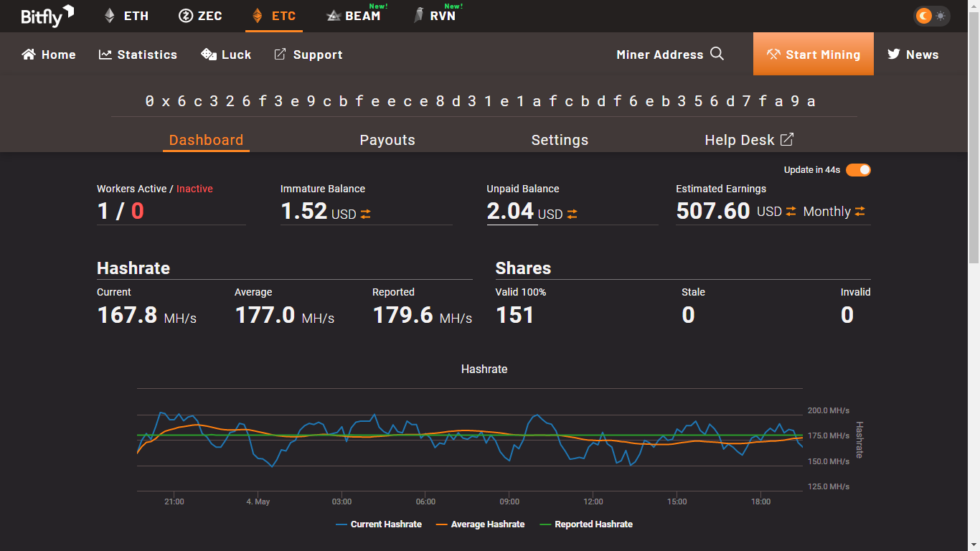This screenshot has width=980, height=551.
Task: Click the RVN raven icon
Action: tap(419, 16)
